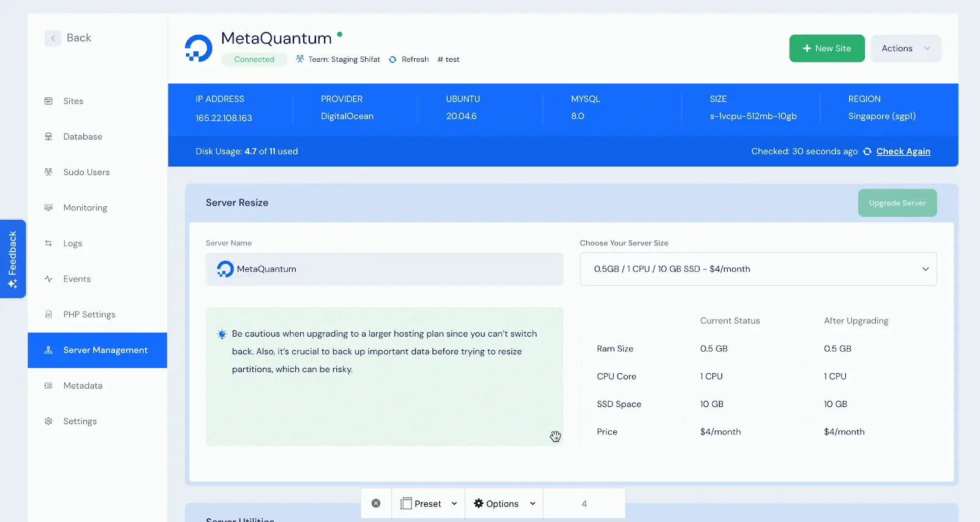
Task: Click the After Upgrading column header
Action: click(x=856, y=321)
